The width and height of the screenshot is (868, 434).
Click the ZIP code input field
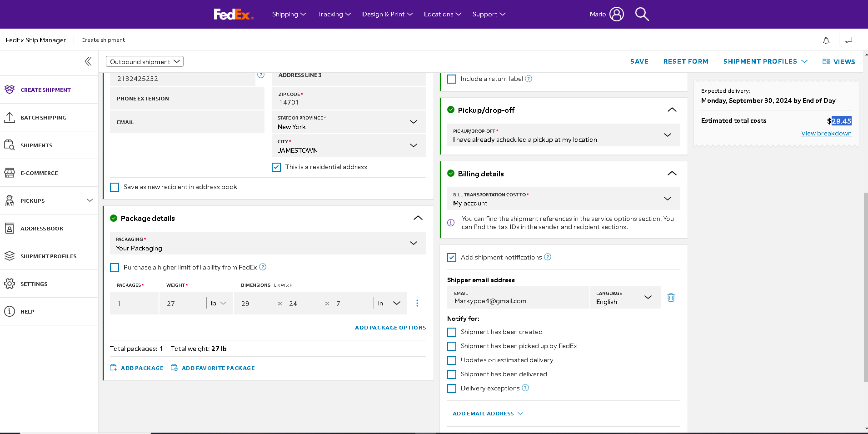click(349, 98)
